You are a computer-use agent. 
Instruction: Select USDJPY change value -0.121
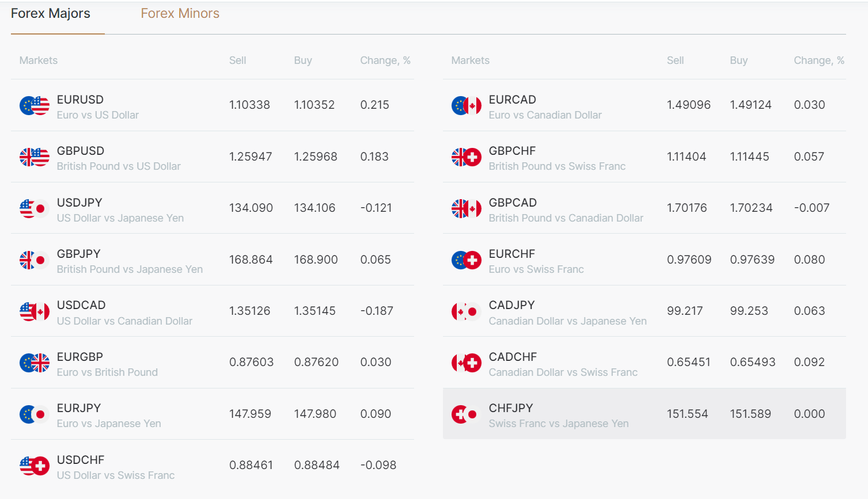coord(376,208)
